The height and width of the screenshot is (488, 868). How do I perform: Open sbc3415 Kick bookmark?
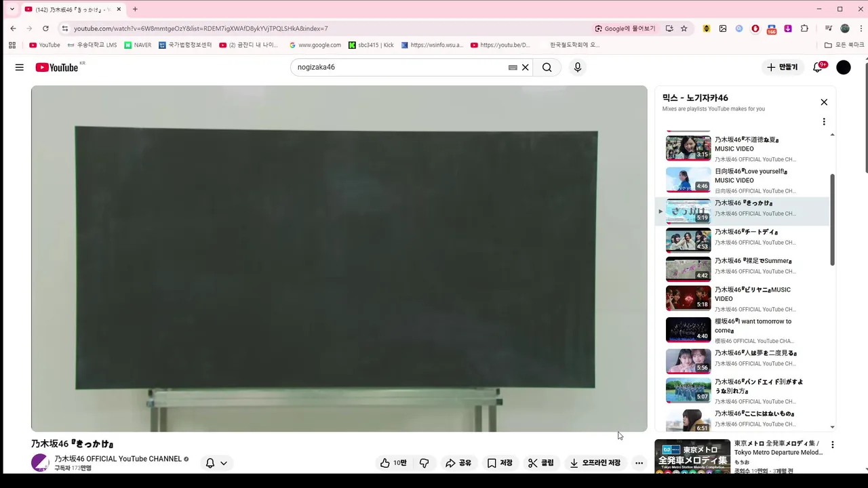[x=371, y=45]
